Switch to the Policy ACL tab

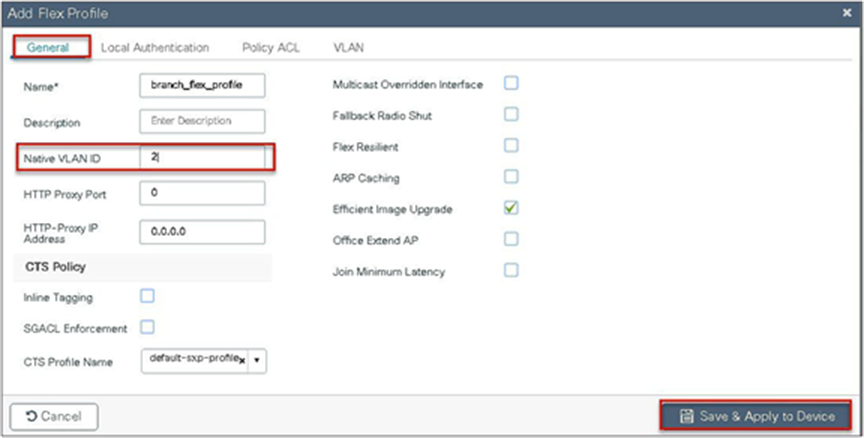270,47
